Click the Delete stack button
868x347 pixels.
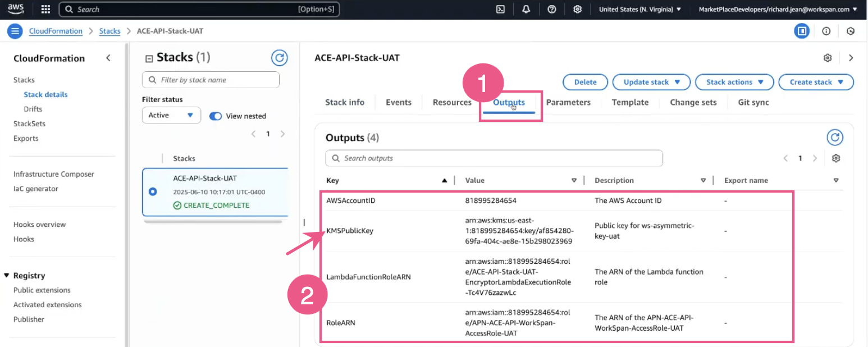point(585,82)
